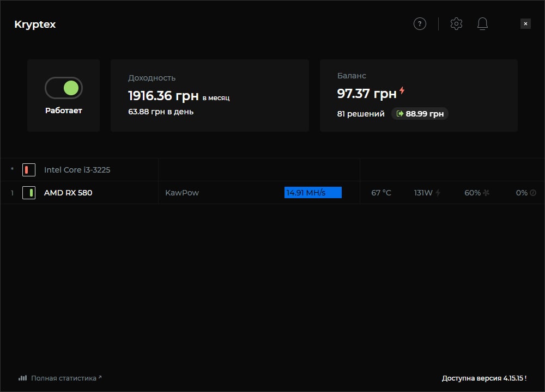Click the 88.99 грн payout button

point(420,114)
